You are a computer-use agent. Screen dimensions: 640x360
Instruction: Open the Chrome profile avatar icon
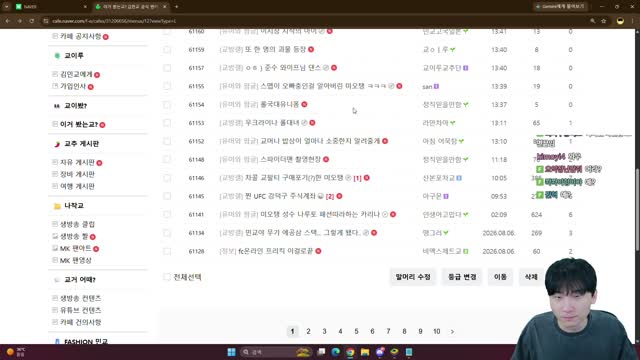click(620, 21)
